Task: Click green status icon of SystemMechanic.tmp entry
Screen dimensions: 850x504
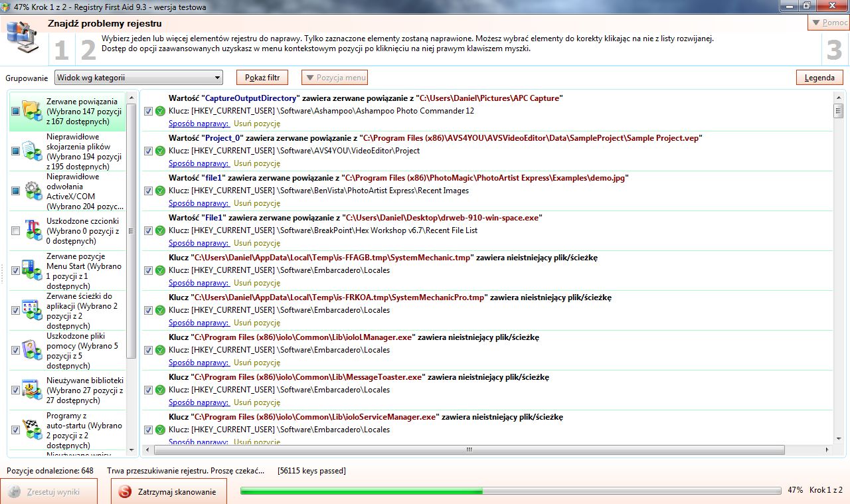Action: [x=160, y=270]
